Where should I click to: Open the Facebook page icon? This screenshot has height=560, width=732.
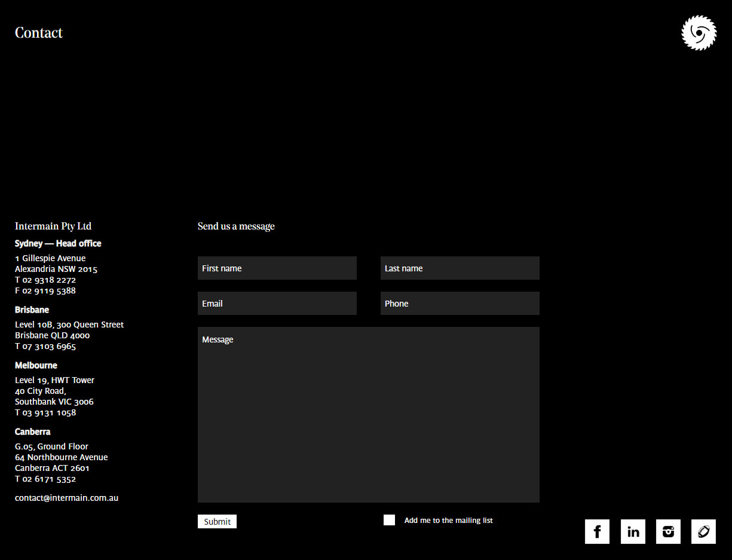point(597,531)
